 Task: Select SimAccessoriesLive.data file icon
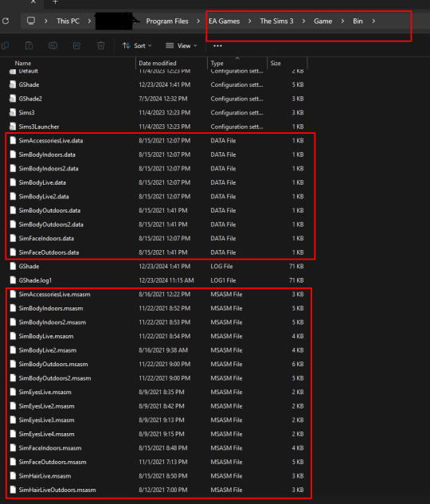(x=13, y=140)
